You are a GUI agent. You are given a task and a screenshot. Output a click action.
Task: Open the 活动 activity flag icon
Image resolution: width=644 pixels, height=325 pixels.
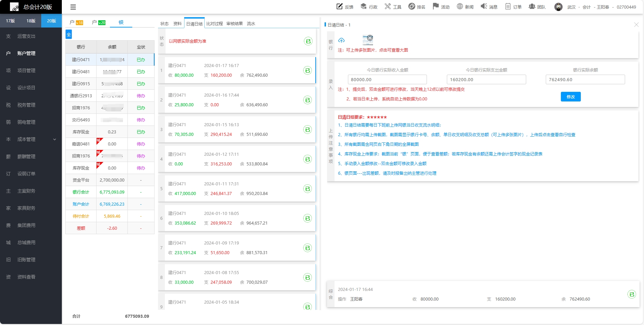coord(436,6)
